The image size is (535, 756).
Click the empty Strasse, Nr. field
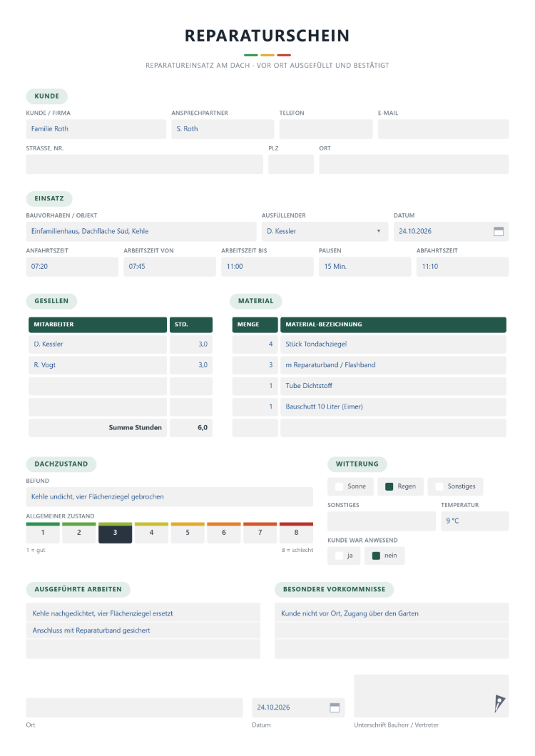click(x=145, y=165)
